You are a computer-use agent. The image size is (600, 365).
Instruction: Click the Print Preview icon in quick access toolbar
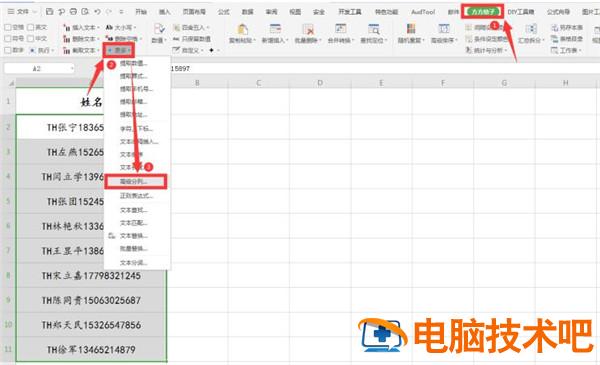[85, 12]
